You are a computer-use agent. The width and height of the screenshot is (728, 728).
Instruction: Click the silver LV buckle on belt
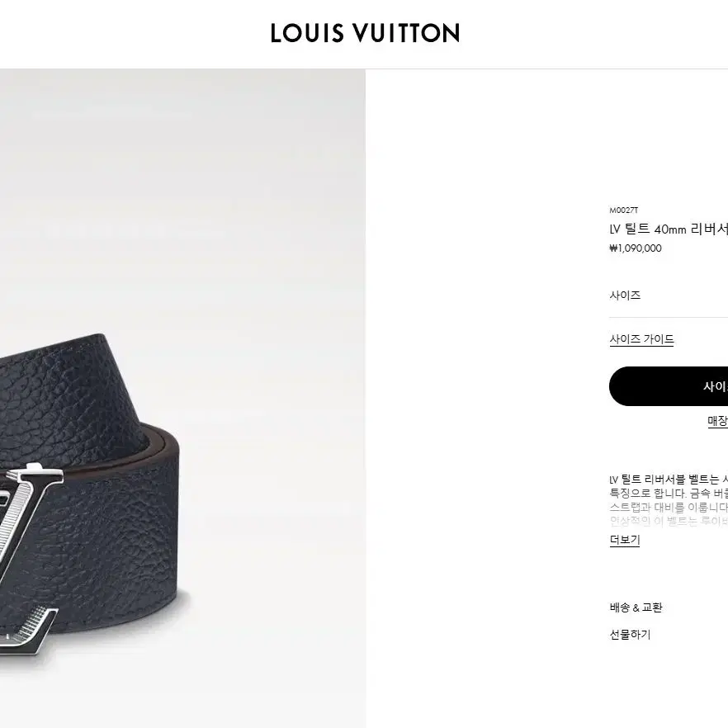pyautogui.click(x=29, y=564)
